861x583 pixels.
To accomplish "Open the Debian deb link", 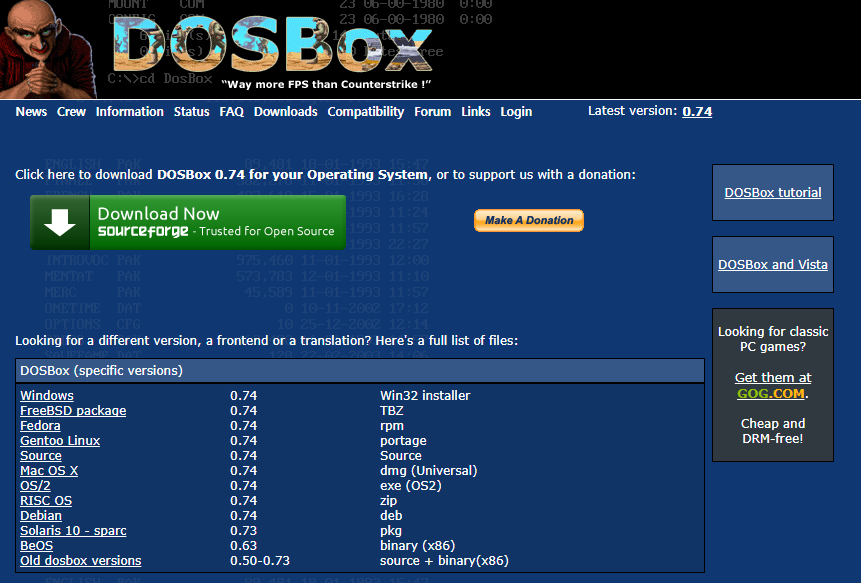I will [41, 515].
